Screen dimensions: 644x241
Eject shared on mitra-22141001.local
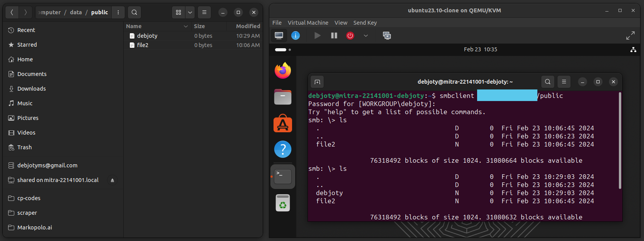point(112,180)
